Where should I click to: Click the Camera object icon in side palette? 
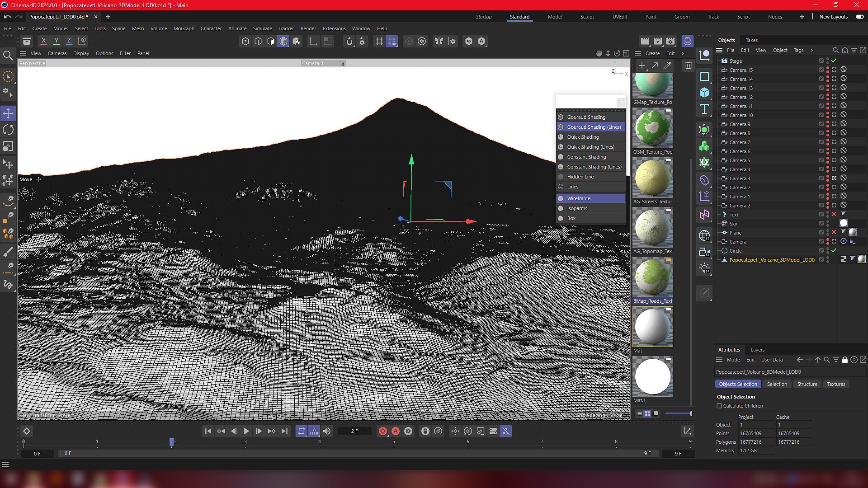tap(704, 252)
